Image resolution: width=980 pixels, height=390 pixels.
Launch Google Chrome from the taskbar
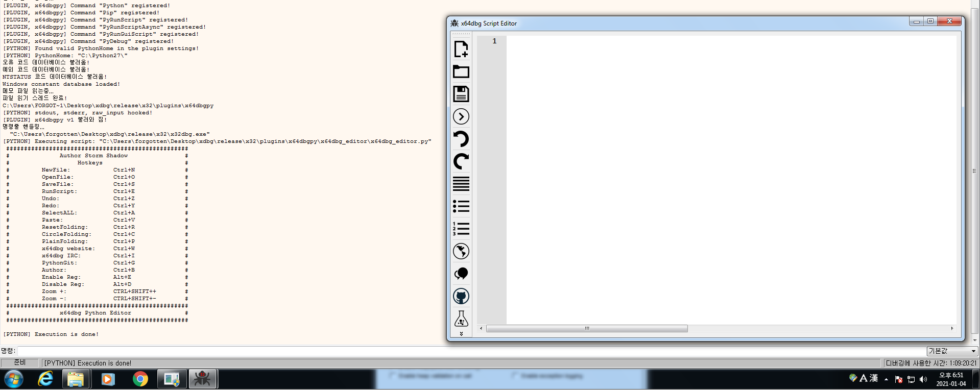pyautogui.click(x=140, y=379)
